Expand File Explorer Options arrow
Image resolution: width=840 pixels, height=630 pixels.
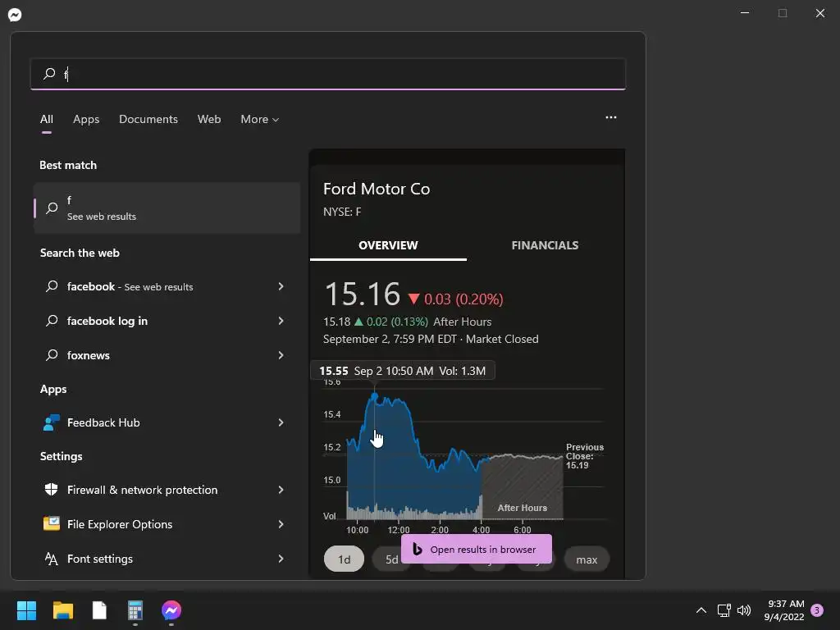coord(281,524)
